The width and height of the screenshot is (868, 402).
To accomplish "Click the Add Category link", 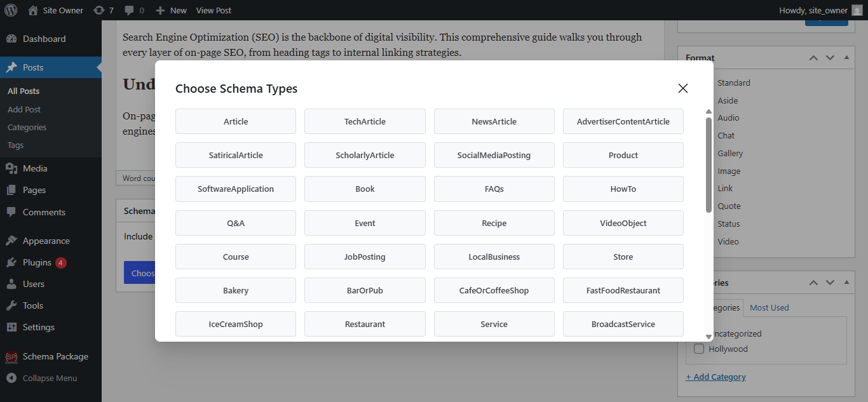I will coord(715,377).
